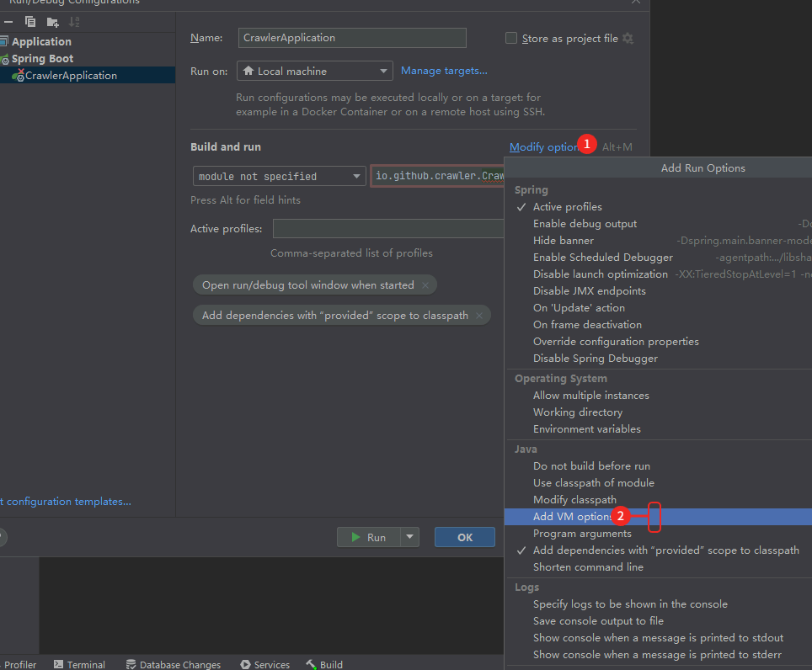Choose Show console when message printed to stdout
The height and width of the screenshot is (670, 812).
point(658,638)
